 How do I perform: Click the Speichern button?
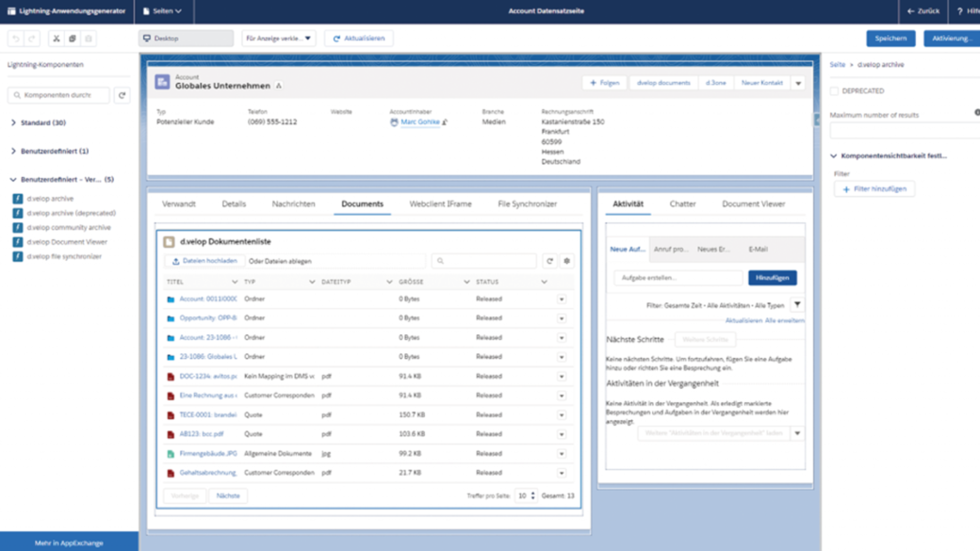890,39
